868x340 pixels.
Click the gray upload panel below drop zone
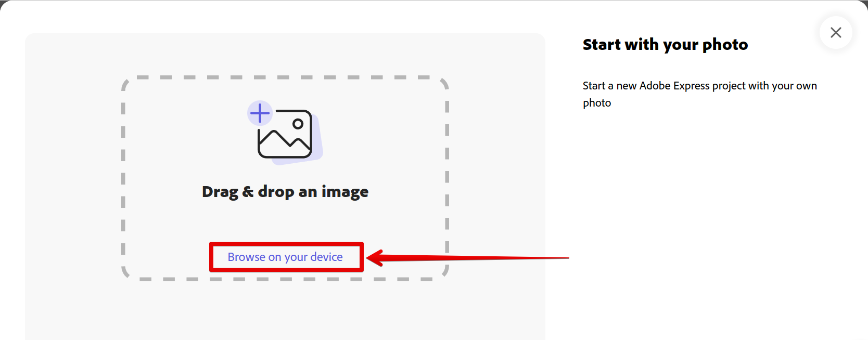pos(285,312)
